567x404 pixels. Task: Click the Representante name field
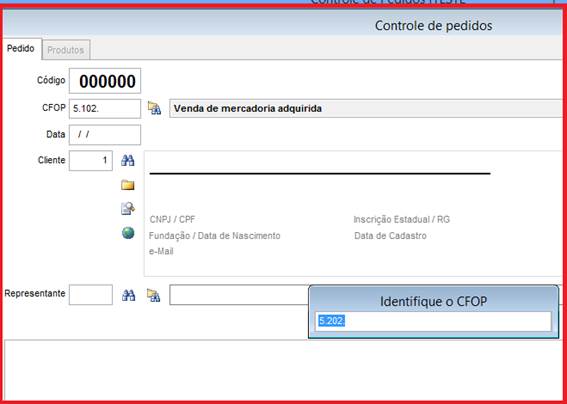(x=239, y=295)
